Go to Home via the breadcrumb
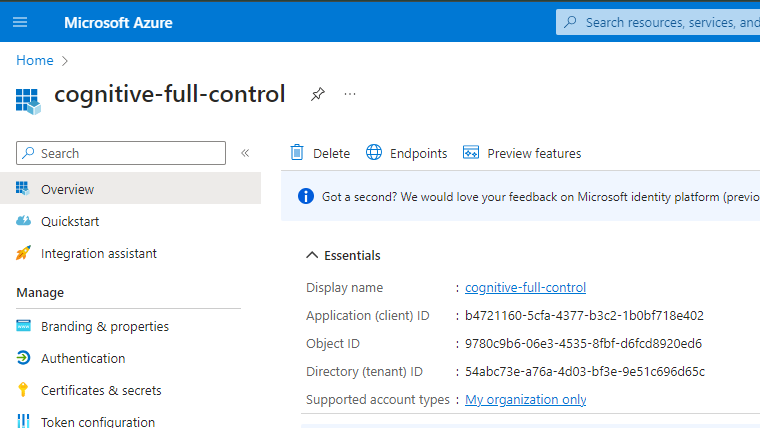760x428 pixels. click(x=34, y=60)
